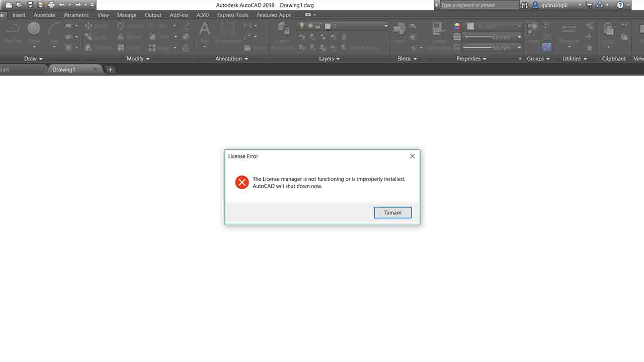644x362 pixels.
Task: Expand the Properties panel
Action: coord(471,59)
